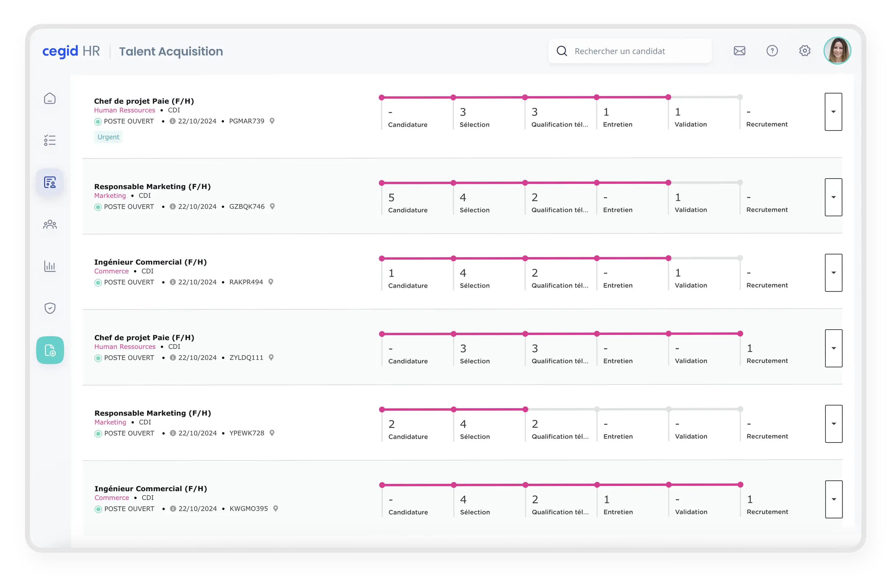The image size is (892, 588).
Task: Open the user profile avatar
Action: click(837, 51)
